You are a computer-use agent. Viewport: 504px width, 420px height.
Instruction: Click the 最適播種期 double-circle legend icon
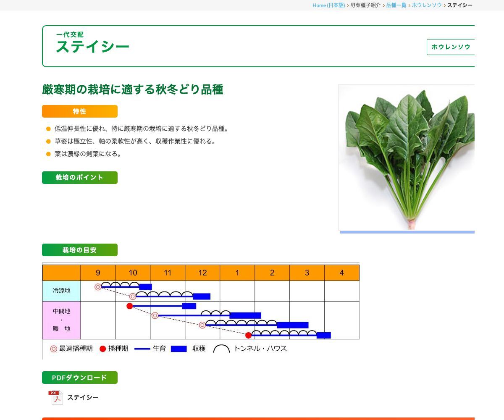click(53, 349)
